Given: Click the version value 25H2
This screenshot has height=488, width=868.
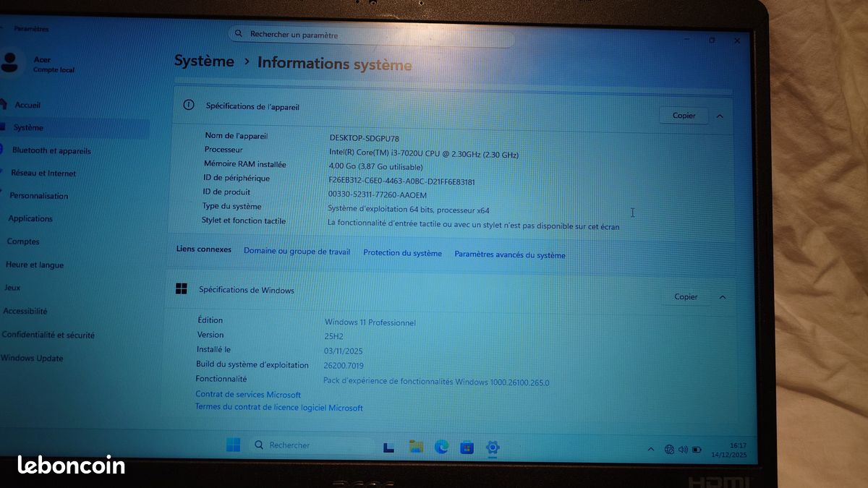Looking at the screenshot, I should pyautogui.click(x=333, y=336).
